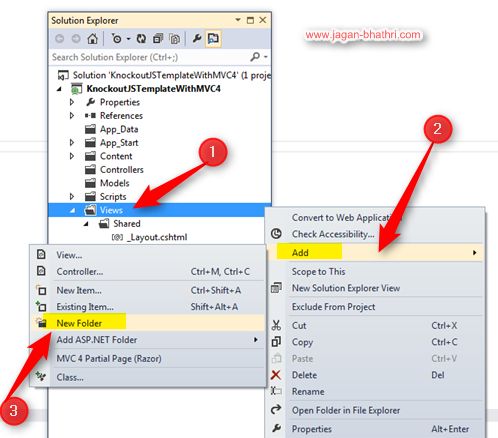The image size is (498, 438).
Task: Collapse the KnockoutJSTemplateWithMVC4 project node
Action: click(59, 89)
